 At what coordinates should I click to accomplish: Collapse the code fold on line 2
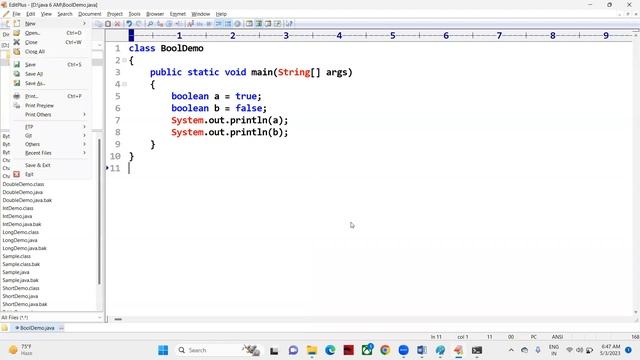(124, 60)
